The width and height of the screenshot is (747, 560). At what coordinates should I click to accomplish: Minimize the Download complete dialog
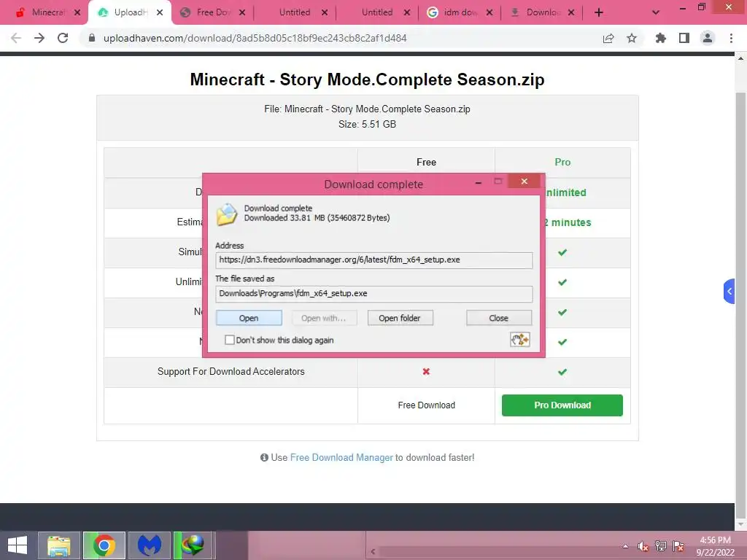pos(479,182)
